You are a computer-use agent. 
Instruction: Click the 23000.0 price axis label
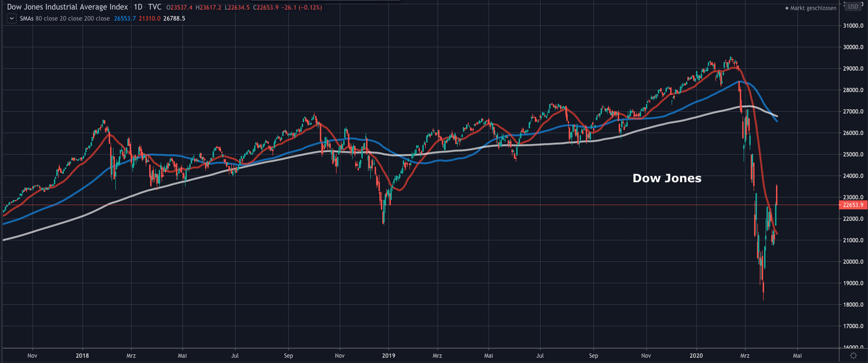[x=852, y=198]
